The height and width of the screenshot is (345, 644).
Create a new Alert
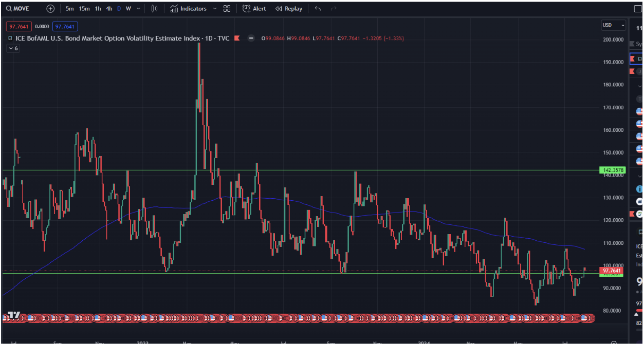coord(254,9)
